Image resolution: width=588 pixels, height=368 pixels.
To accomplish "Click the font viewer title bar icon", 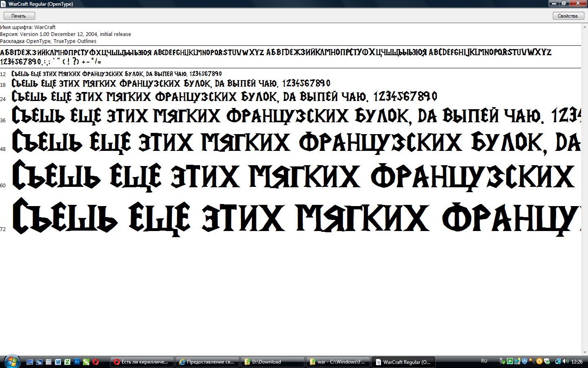I will 3,4.
